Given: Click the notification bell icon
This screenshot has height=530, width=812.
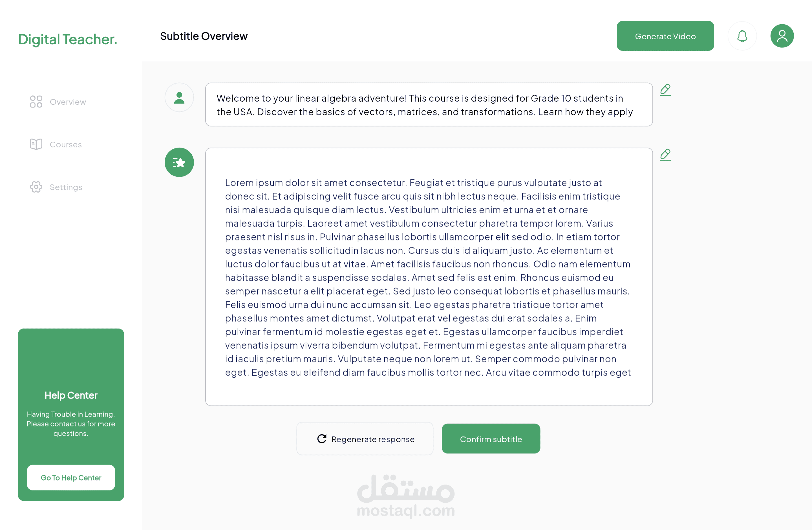Looking at the screenshot, I should click(742, 36).
